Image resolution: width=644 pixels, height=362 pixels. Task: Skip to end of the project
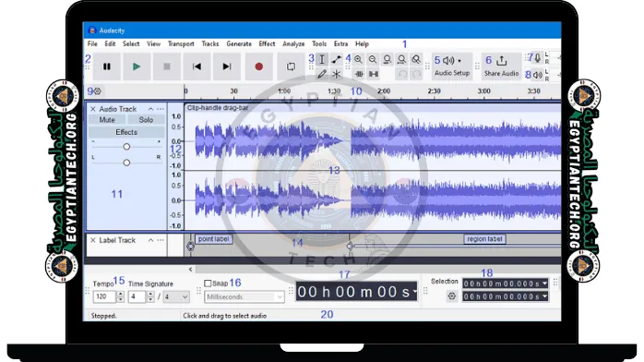[x=227, y=66]
